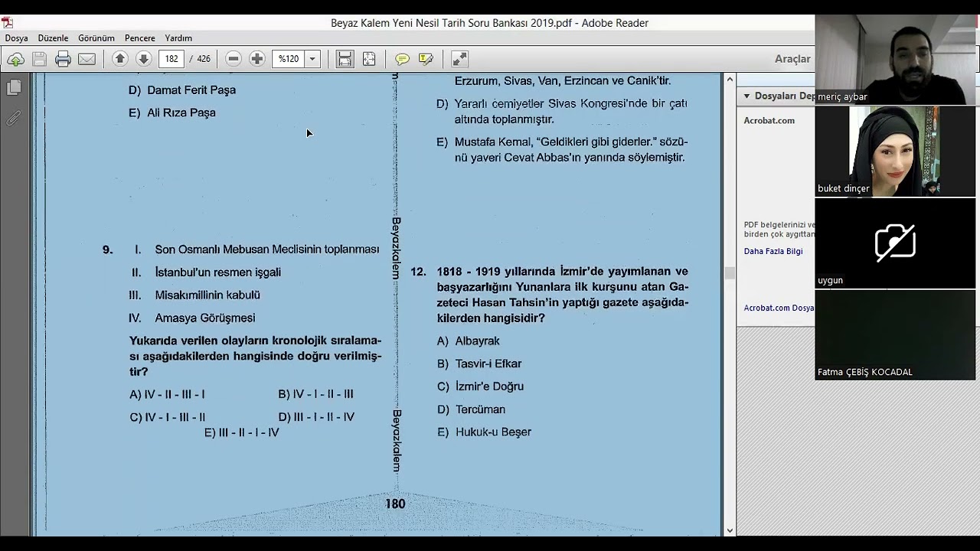Click answer D) III - I - II - IV
The image size is (980, 551).
tap(316, 417)
